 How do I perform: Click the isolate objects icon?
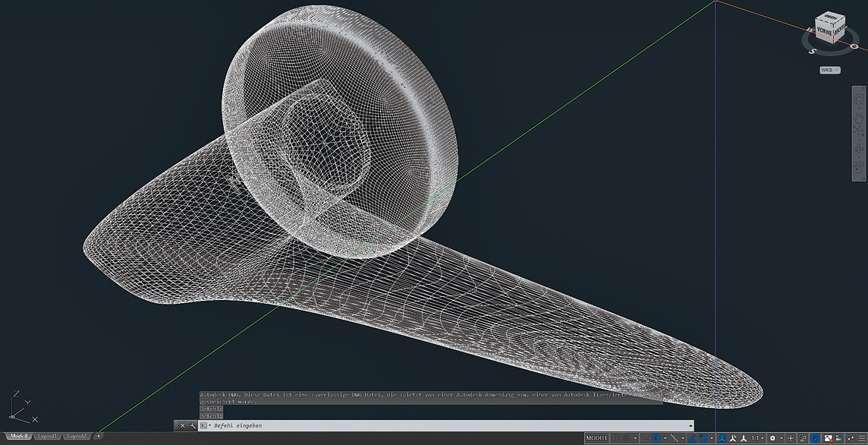803,438
